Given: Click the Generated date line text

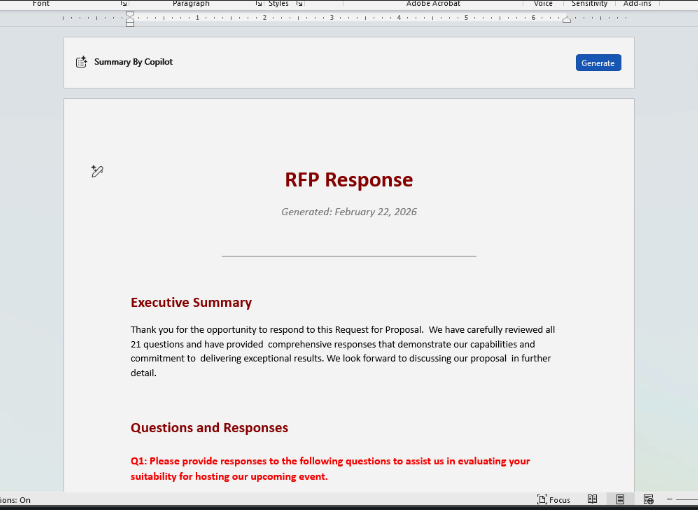Looking at the screenshot, I should [348, 212].
